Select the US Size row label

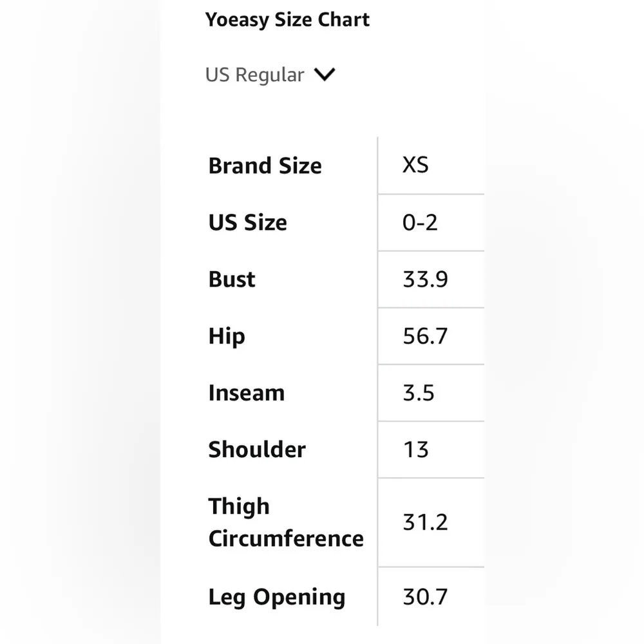247,223
